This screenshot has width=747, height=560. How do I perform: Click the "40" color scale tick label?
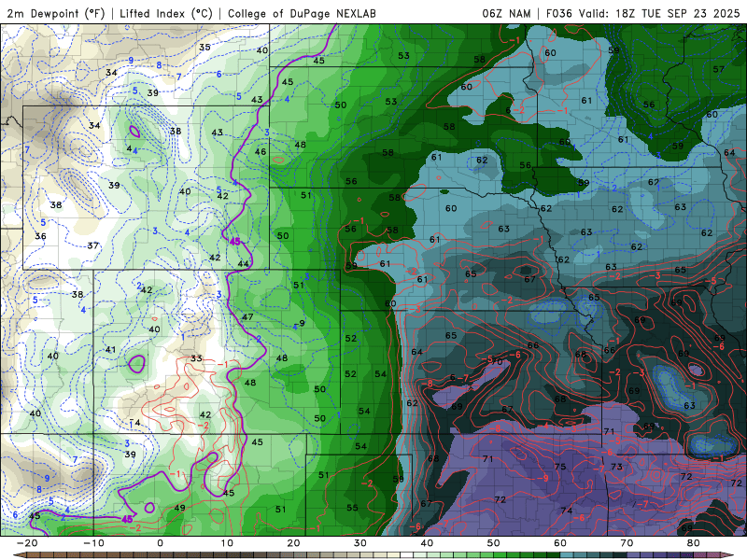[x=427, y=543]
